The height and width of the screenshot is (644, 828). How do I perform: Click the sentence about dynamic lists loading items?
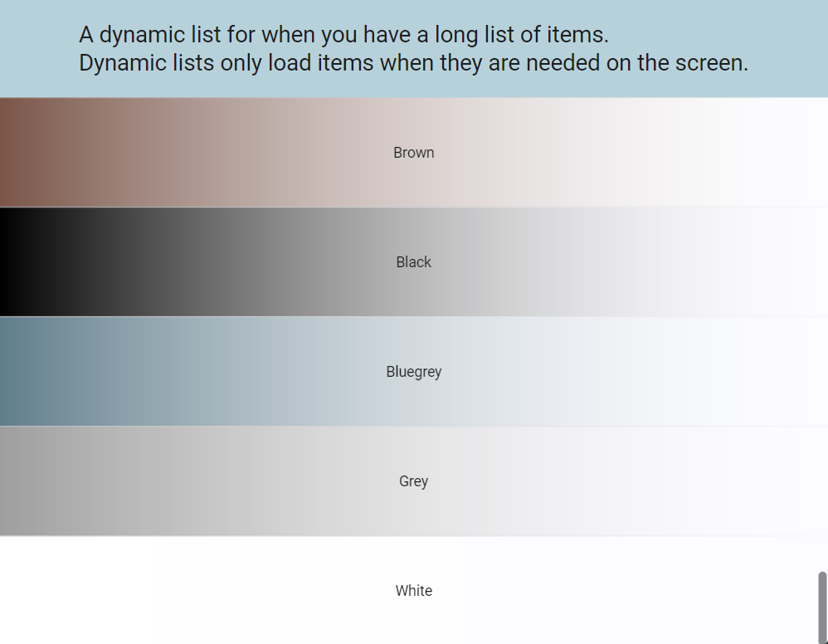click(412, 63)
